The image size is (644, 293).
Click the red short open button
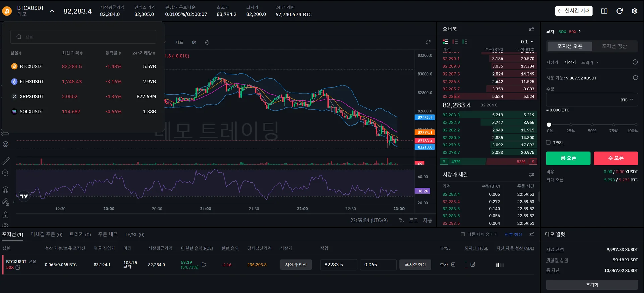click(x=615, y=158)
